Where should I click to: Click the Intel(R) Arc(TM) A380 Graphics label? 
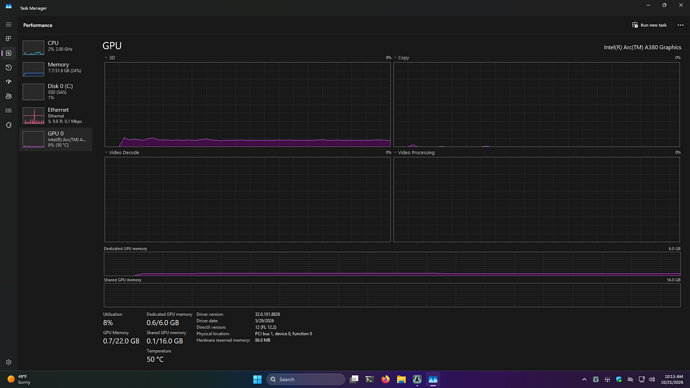(x=642, y=47)
